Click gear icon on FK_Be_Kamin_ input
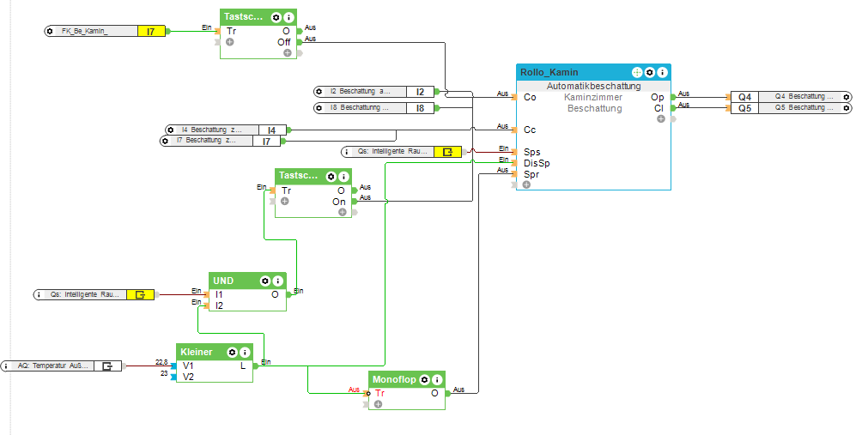Viewport: 868px width, 435px height. pos(50,32)
